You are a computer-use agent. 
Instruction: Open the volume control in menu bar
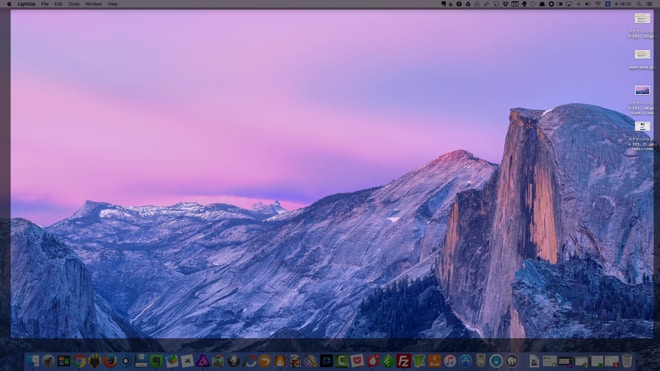coord(587,4)
